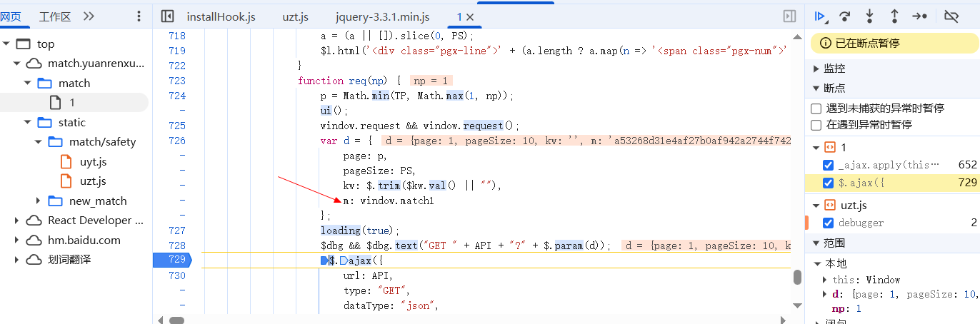Select the 划词翻译 tree entry
Image resolution: width=980 pixels, height=324 pixels.
tap(69, 260)
